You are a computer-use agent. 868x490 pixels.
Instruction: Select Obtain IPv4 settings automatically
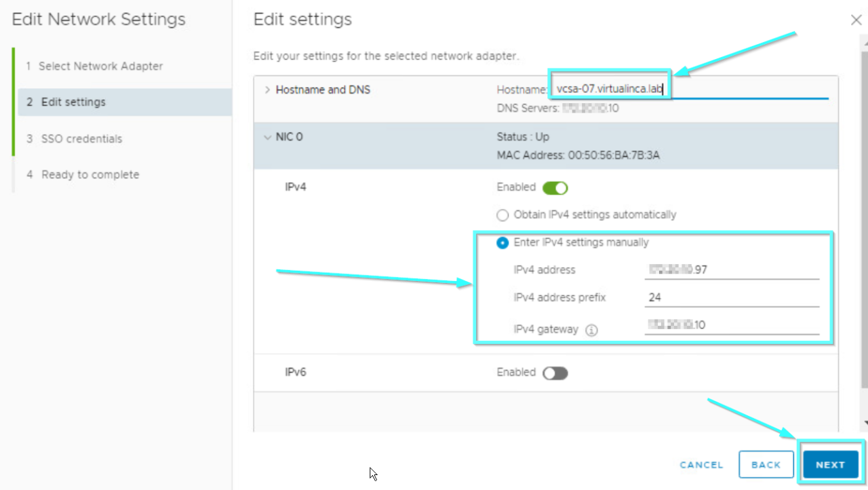[502, 215]
